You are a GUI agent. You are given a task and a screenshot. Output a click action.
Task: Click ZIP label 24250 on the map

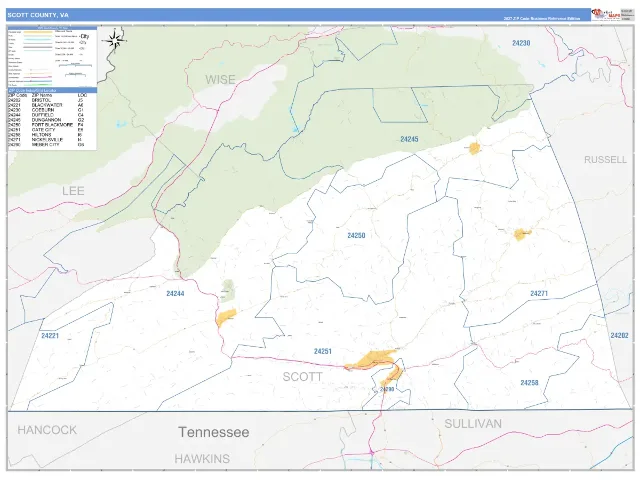pyautogui.click(x=356, y=236)
